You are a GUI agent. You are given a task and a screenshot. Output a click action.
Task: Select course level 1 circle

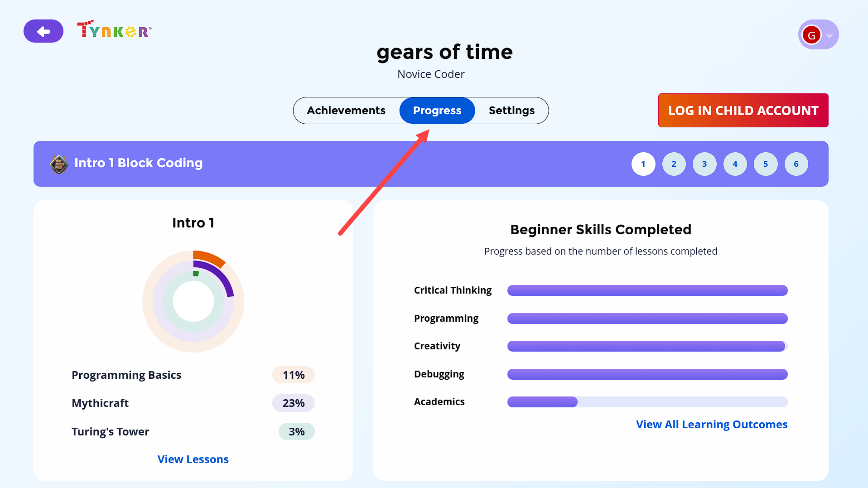pyautogui.click(x=643, y=164)
